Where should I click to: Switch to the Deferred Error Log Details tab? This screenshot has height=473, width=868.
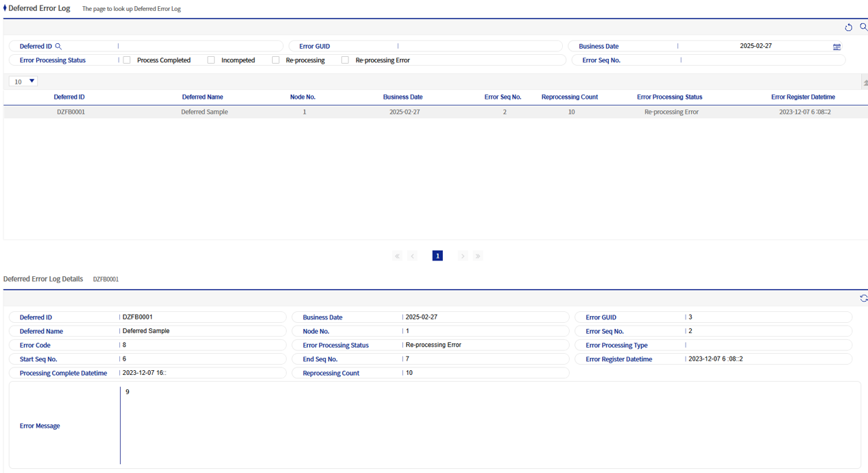tap(43, 279)
